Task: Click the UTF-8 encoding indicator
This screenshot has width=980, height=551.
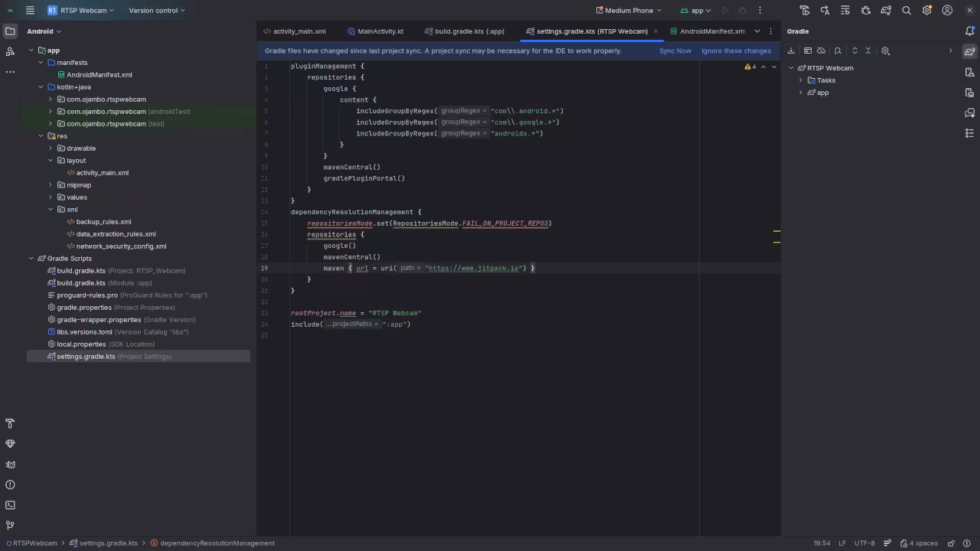Action: coord(864,543)
